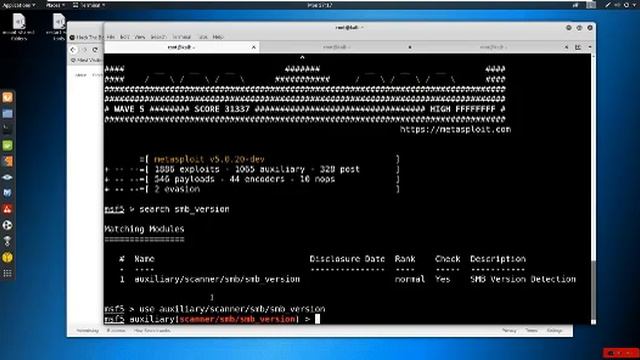Open a new terminal tab icon

point(578,47)
